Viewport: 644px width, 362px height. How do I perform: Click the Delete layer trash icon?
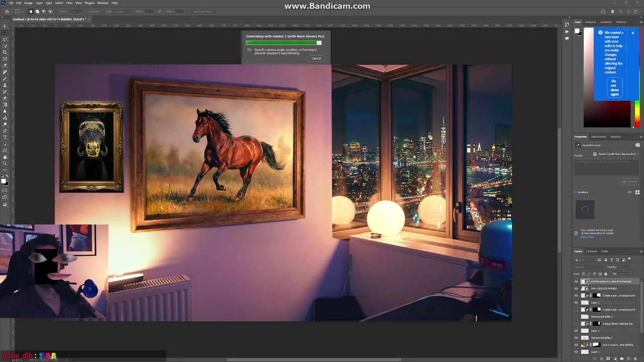point(635,358)
